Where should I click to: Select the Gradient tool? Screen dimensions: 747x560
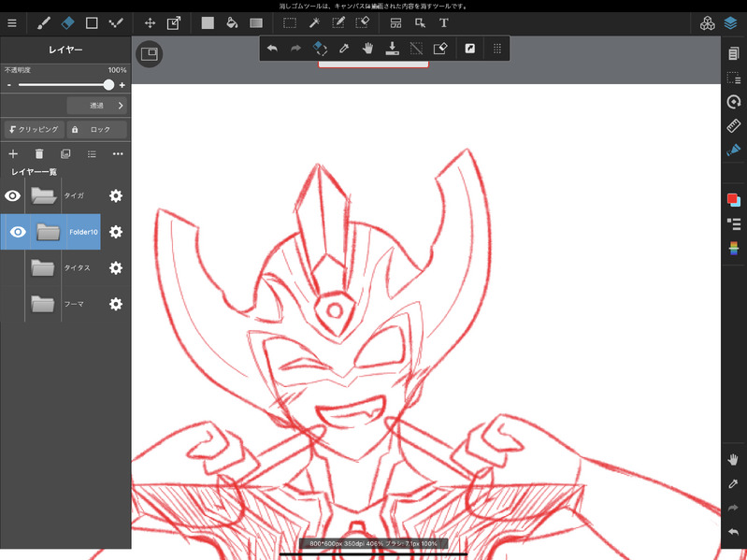[x=256, y=22]
